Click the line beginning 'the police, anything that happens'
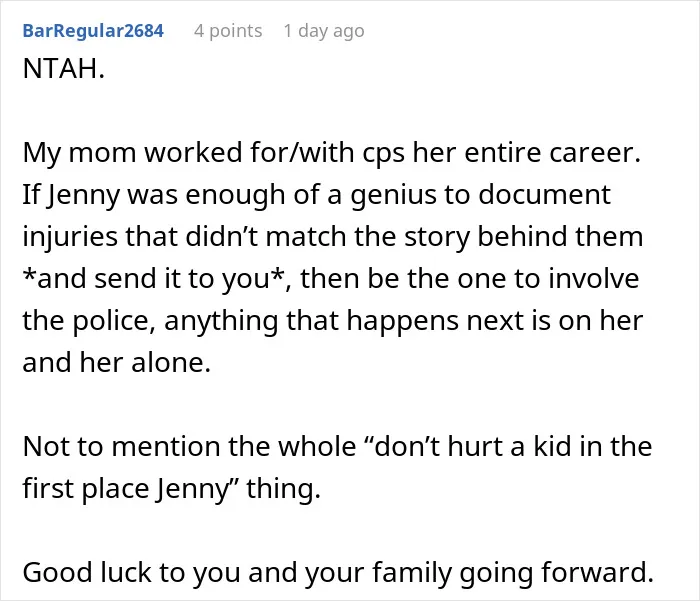The image size is (700, 601). (x=333, y=321)
